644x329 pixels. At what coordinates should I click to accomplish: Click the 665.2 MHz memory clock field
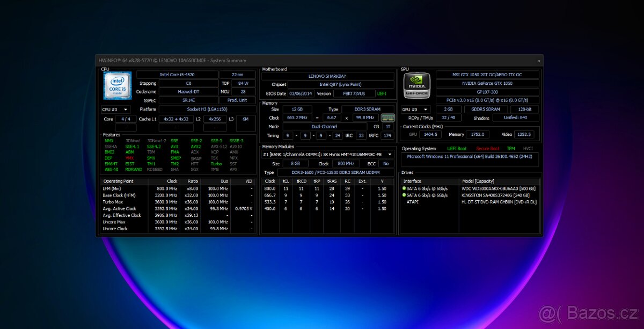tap(297, 118)
